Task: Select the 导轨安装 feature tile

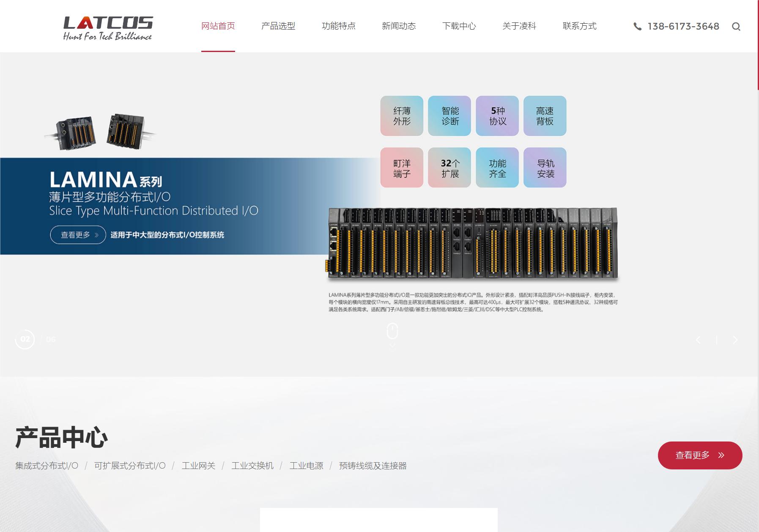Action: [x=545, y=167]
